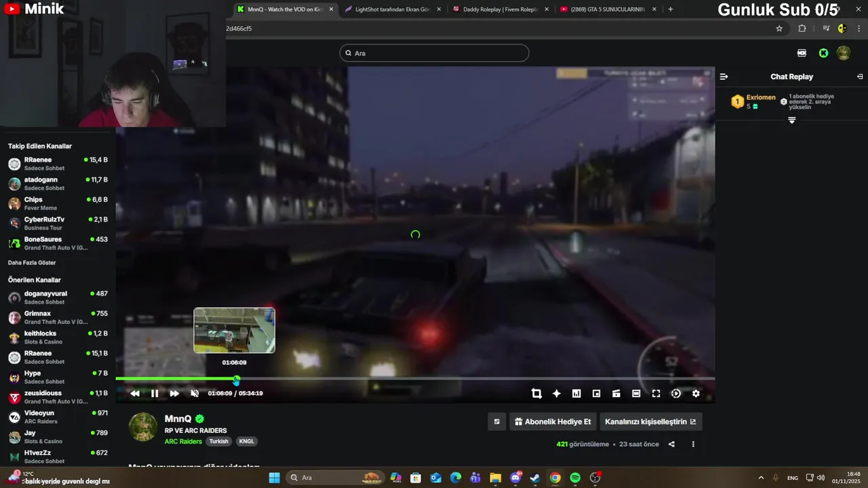Image resolution: width=868 pixels, height=488 pixels.
Task: Open the Windows Start menu
Action: point(274,478)
